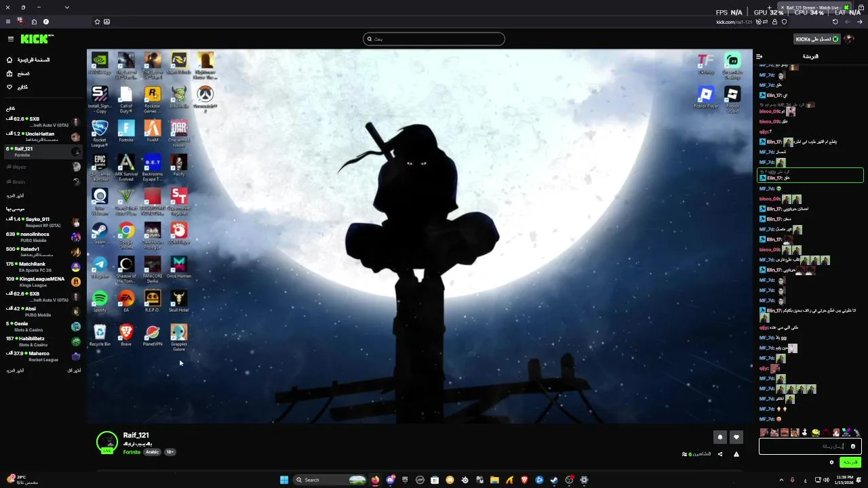Open Maherco Rocket League channel
This screenshot has height=488, width=868.
click(43, 356)
